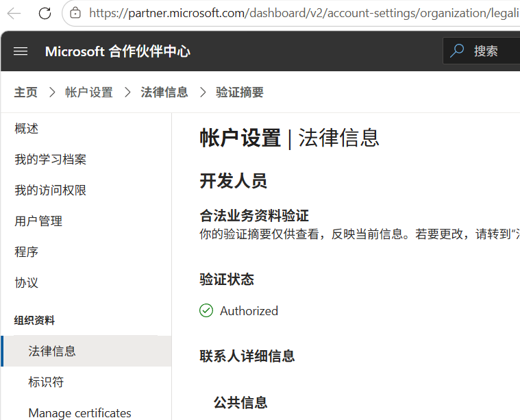Click the 验证状态 label
Screen dimensions: 520x420
click(x=227, y=280)
